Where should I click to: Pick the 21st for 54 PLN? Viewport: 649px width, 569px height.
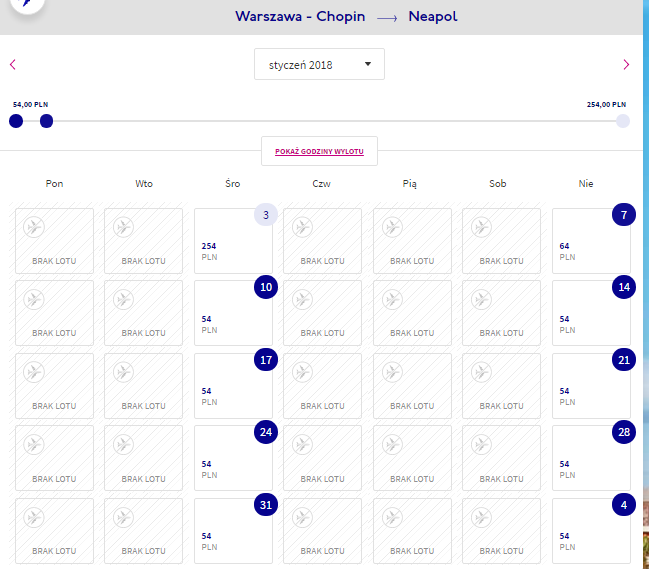pos(591,386)
